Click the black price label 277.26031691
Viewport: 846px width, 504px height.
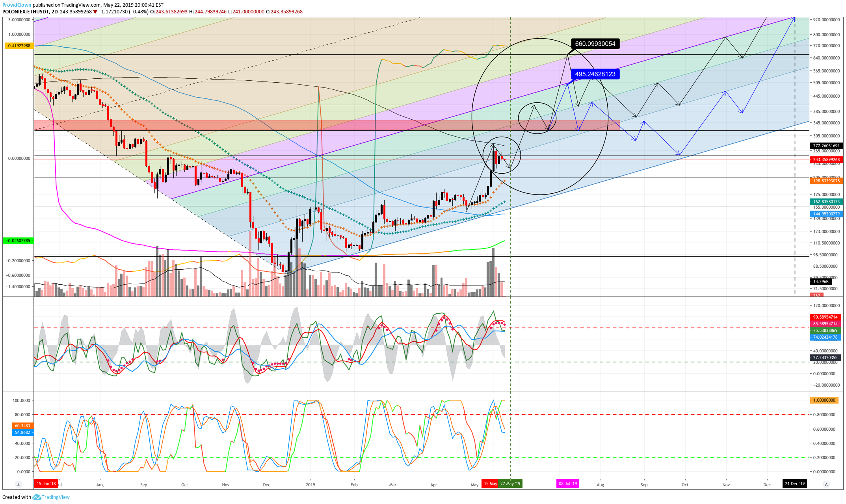point(826,146)
